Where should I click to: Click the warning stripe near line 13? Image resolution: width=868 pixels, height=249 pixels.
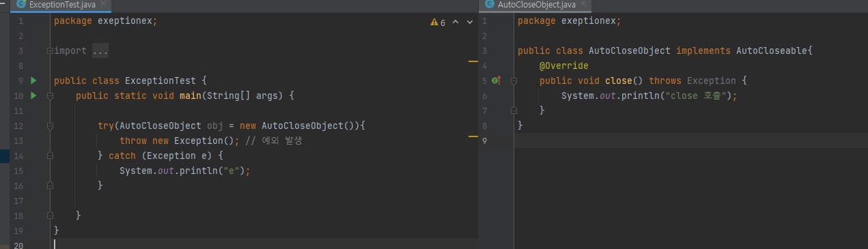point(473,137)
